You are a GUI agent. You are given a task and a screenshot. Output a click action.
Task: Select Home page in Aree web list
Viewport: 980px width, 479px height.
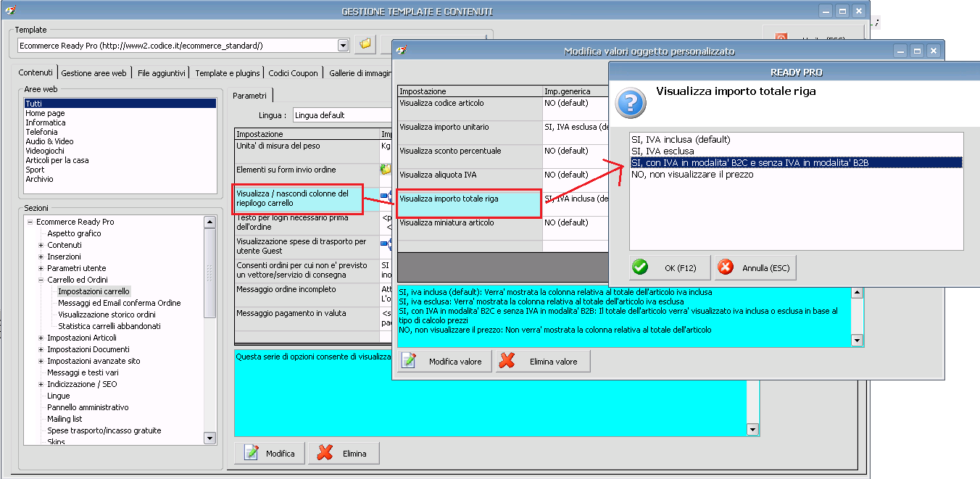[x=120, y=113]
